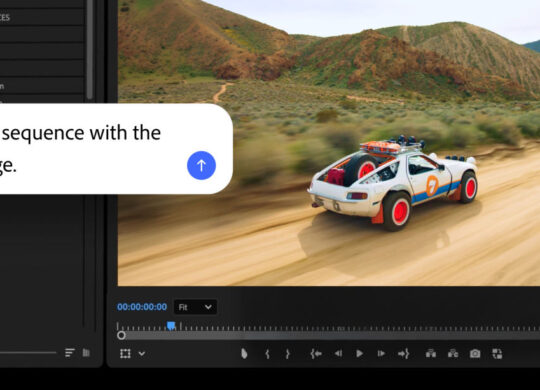The width and height of the screenshot is (540, 390).
Task: Submit the prompt with the blue arrow button
Action: point(201,165)
